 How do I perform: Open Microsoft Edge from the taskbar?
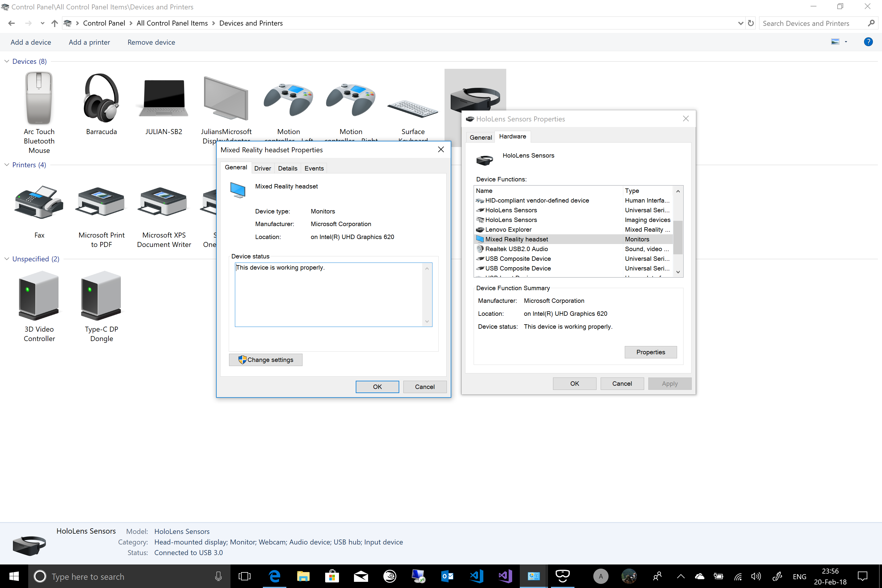click(x=275, y=576)
